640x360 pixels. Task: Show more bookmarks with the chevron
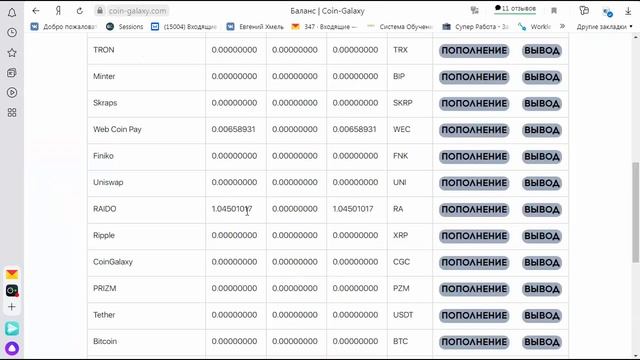(x=562, y=27)
